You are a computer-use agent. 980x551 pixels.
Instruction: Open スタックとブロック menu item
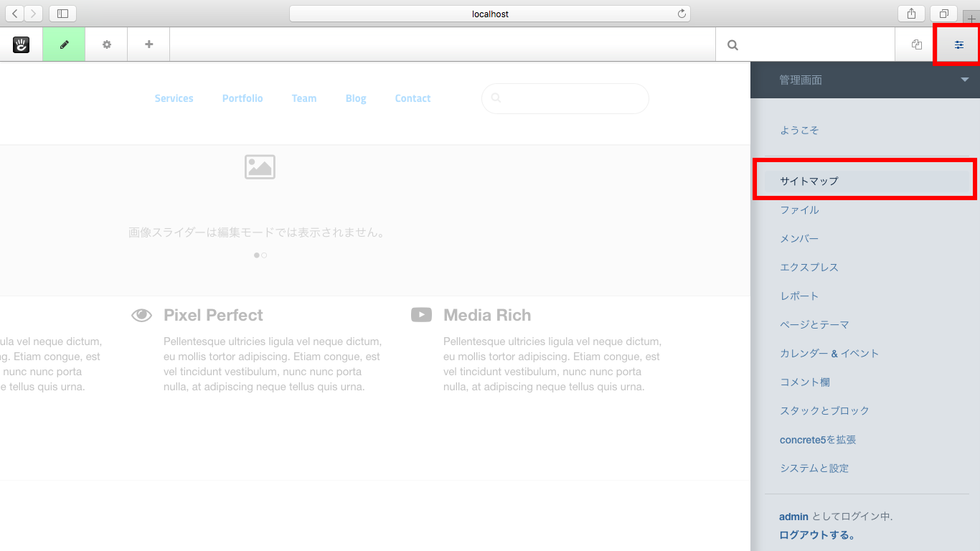tap(824, 410)
